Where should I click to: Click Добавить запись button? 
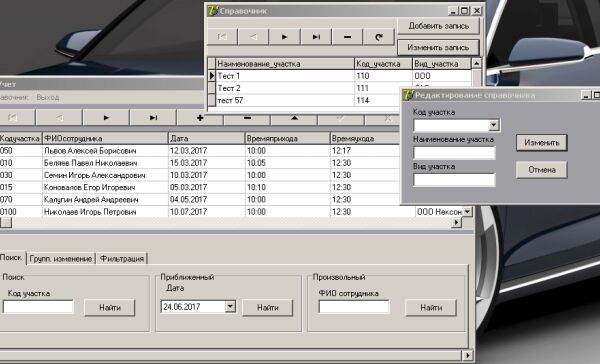[439, 26]
